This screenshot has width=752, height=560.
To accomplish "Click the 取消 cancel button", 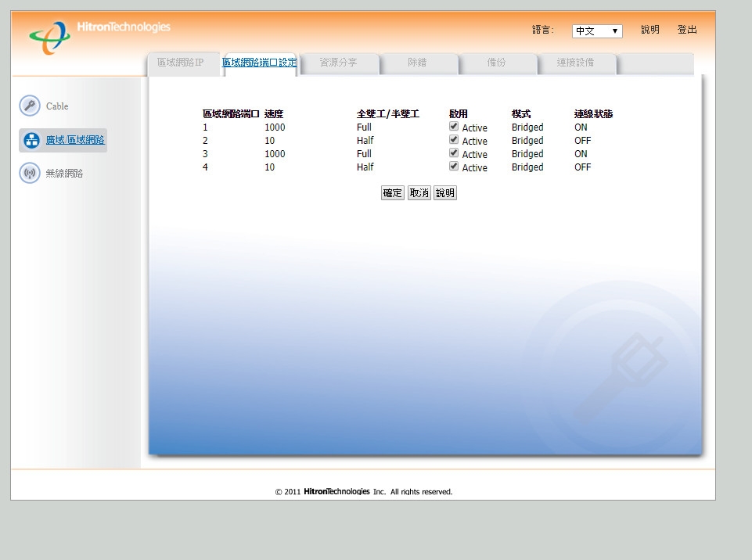I will coord(419,192).
